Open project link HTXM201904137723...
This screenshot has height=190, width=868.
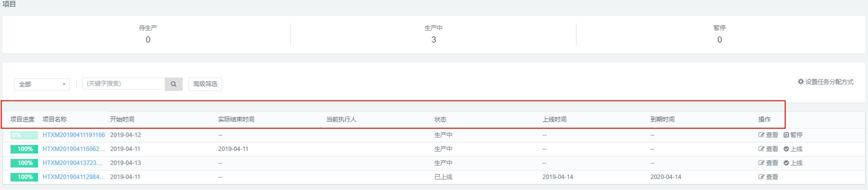pos(73,163)
